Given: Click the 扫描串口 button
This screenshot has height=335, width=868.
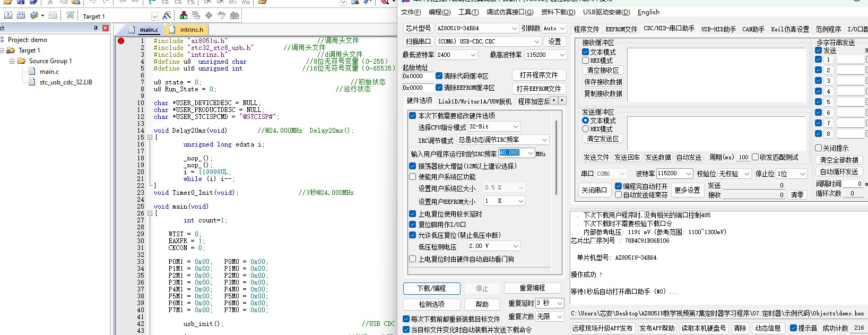Looking at the screenshot, I should point(418,41).
